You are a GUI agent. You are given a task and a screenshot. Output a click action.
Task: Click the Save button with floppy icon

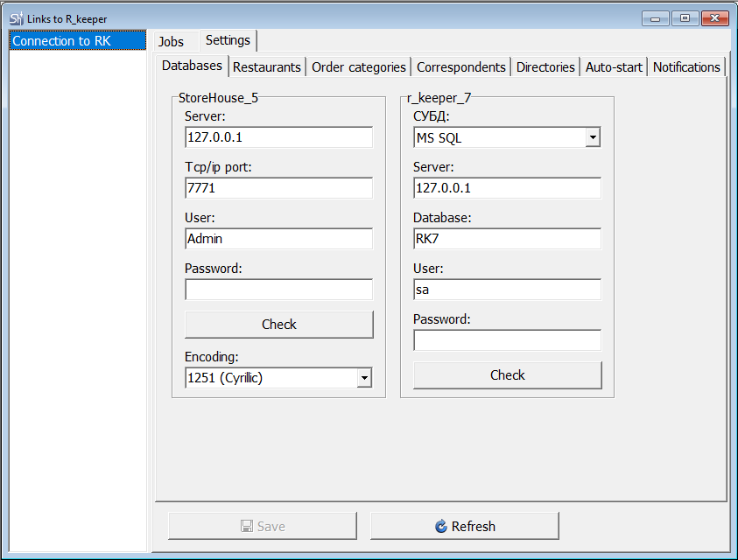(263, 526)
